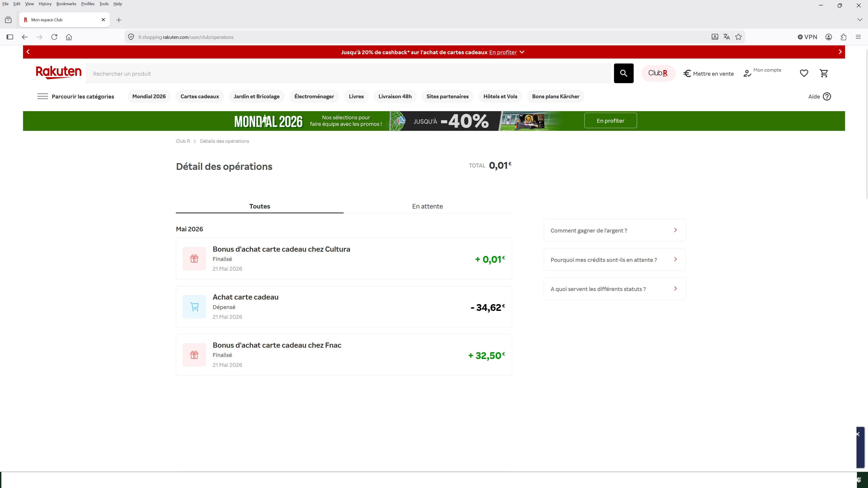The height and width of the screenshot is (488, 868).
Task: Click the browser back arrow
Action: tap(25, 37)
